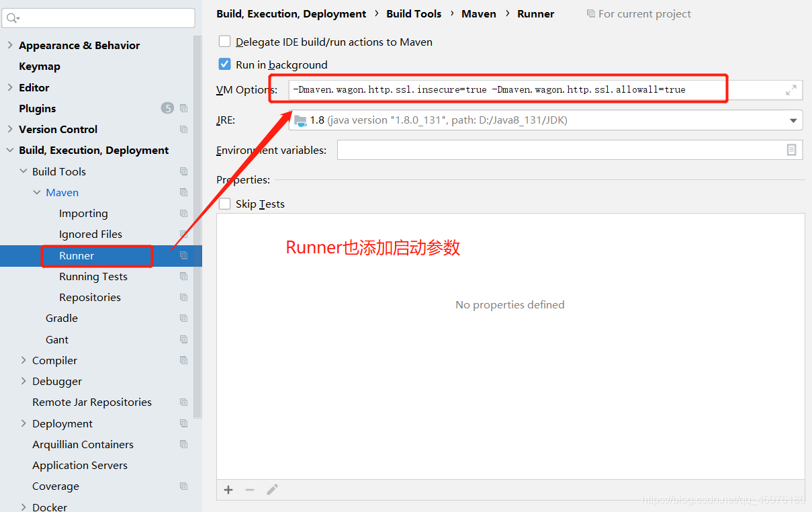Image resolution: width=812 pixels, height=512 pixels.
Task: Click project-level icon beside Gradle
Action: (x=183, y=318)
